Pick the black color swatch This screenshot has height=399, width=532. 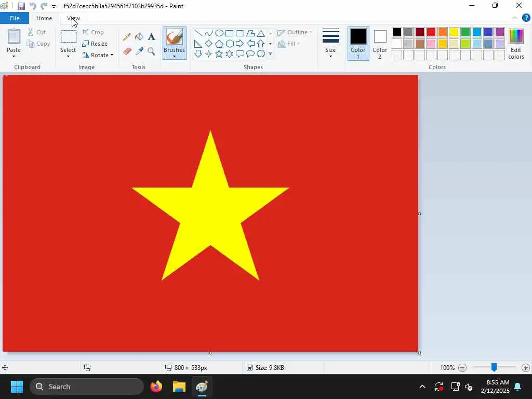coord(397,32)
